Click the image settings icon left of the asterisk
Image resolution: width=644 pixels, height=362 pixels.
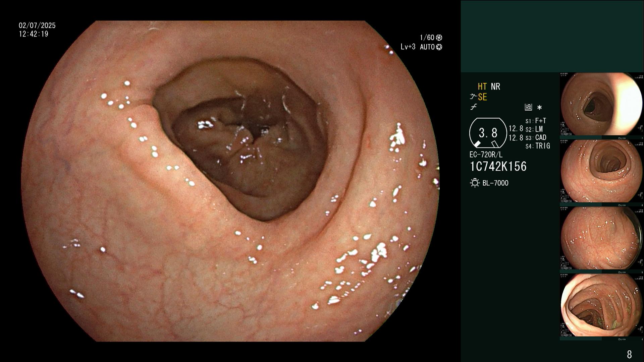(528, 107)
